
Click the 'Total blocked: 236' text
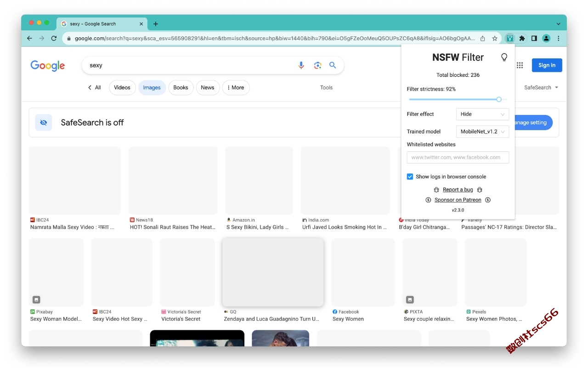458,75
